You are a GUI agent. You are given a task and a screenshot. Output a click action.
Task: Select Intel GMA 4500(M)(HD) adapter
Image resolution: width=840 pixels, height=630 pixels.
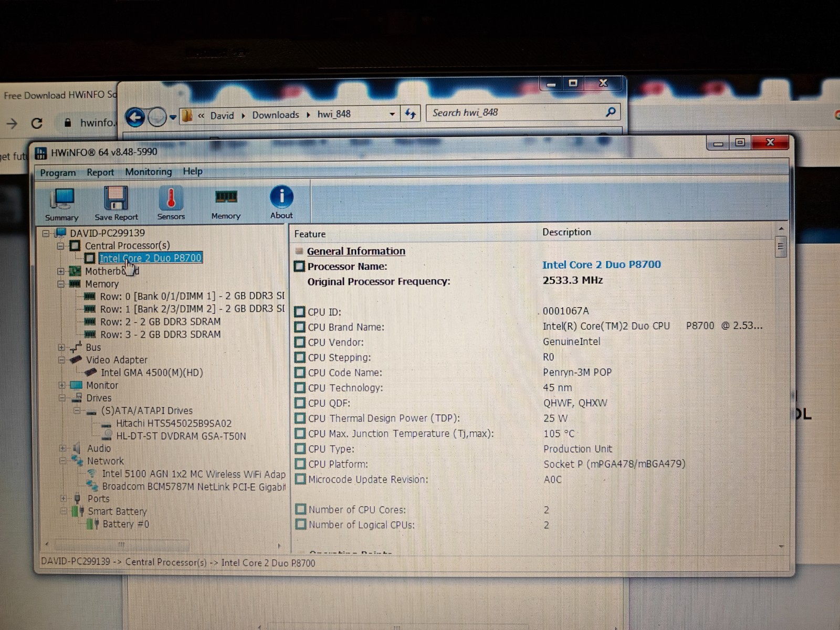152,372
